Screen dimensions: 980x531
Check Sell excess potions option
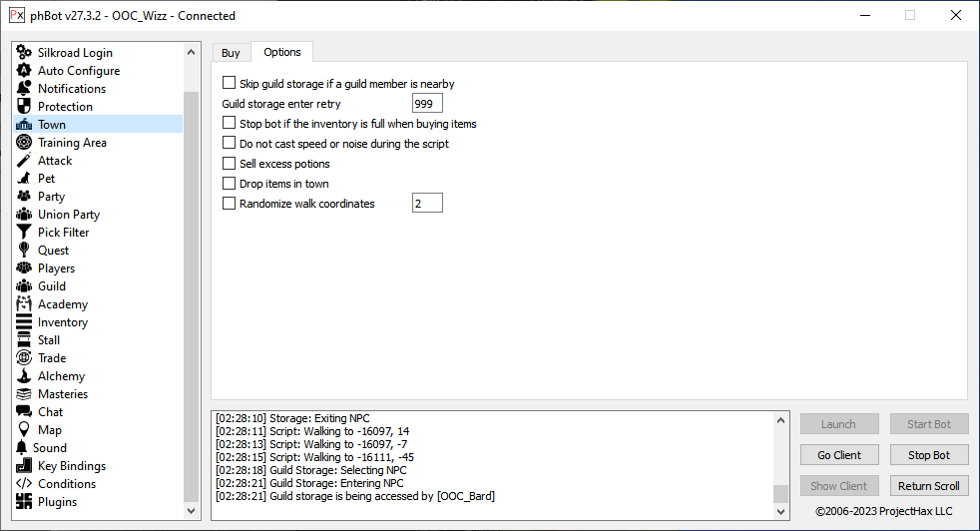(x=230, y=164)
